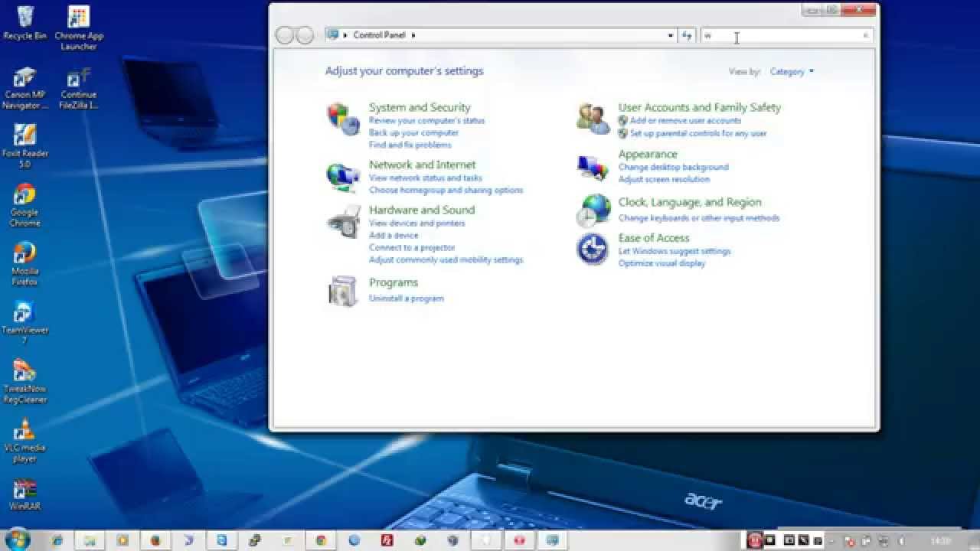This screenshot has width=980, height=551.
Task: Click Back up your computer
Action: [413, 133]
